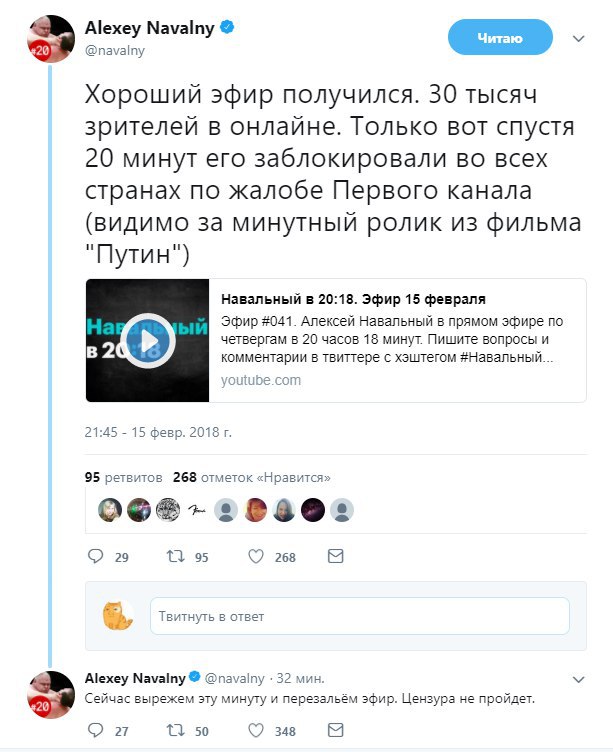Play the Навальный в 20:18 video
613x752 pixels.
coord(147,341)
